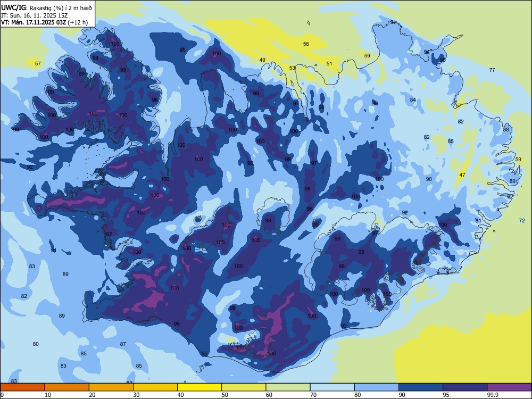Click the dark orange 0–10 legend swatch
This screenshot has width=532, height=399.
tap(22, 387)
